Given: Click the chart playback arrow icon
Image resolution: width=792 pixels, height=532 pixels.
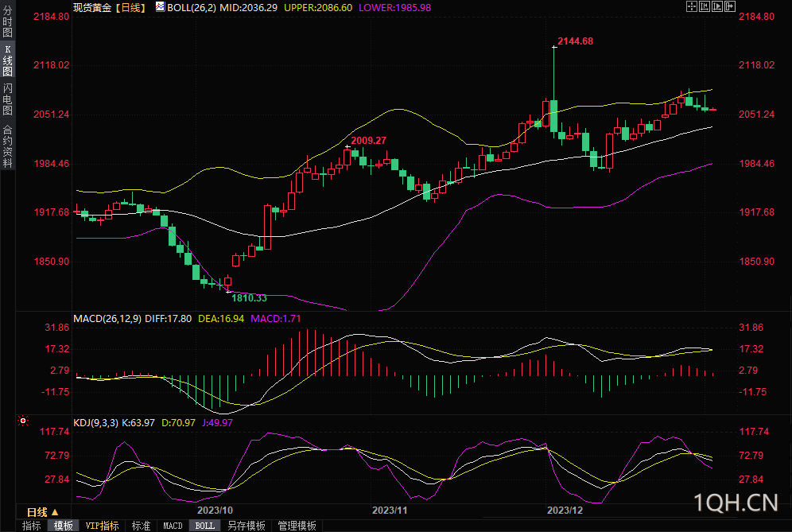Looking at the screenshot, I should coord(717,6).
